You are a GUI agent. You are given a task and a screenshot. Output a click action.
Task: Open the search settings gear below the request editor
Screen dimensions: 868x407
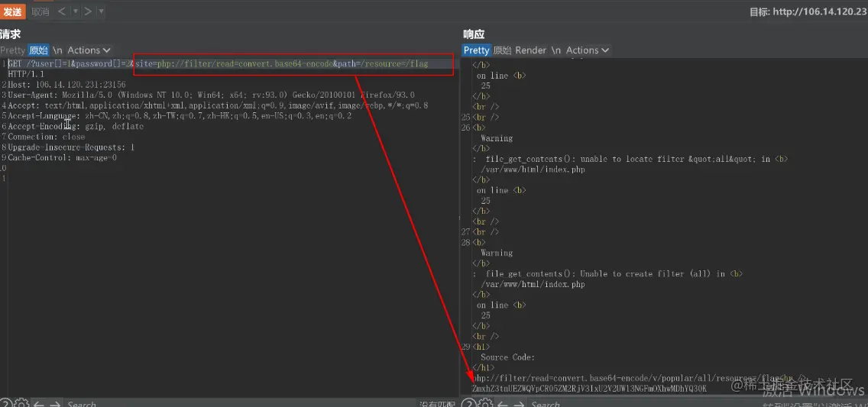(x=21, y=403)
